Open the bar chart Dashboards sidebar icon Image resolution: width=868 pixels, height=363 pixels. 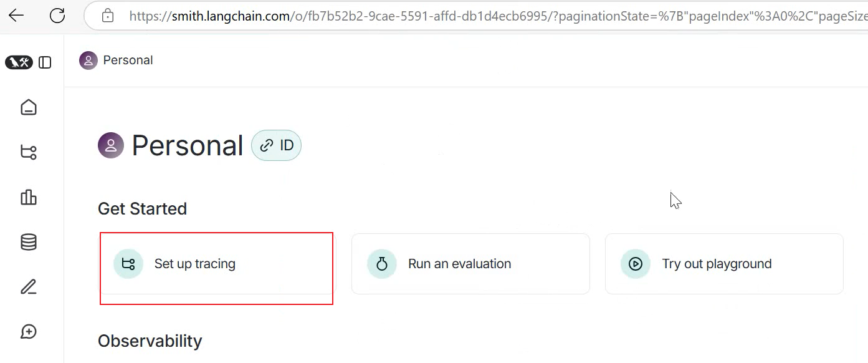click(x=29, y=197)
